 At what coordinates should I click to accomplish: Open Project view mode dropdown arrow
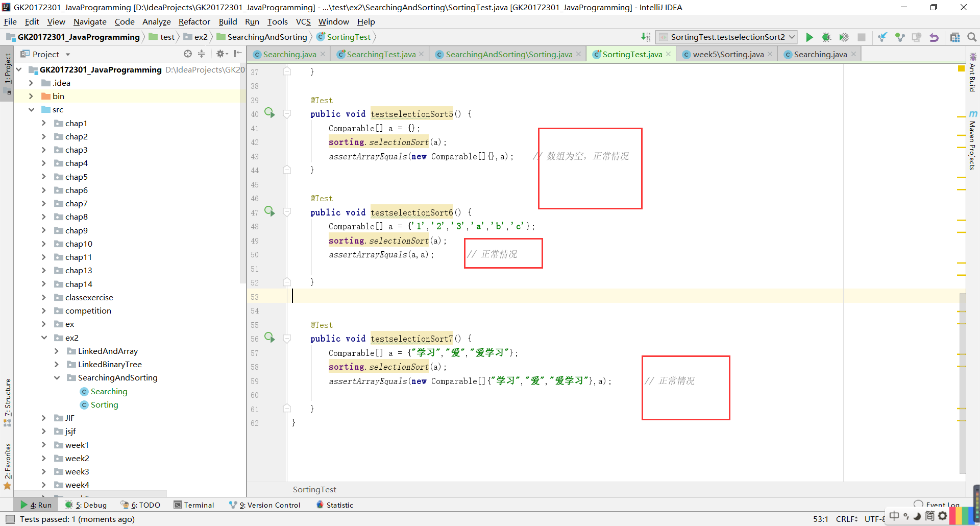tap(68, 54)
